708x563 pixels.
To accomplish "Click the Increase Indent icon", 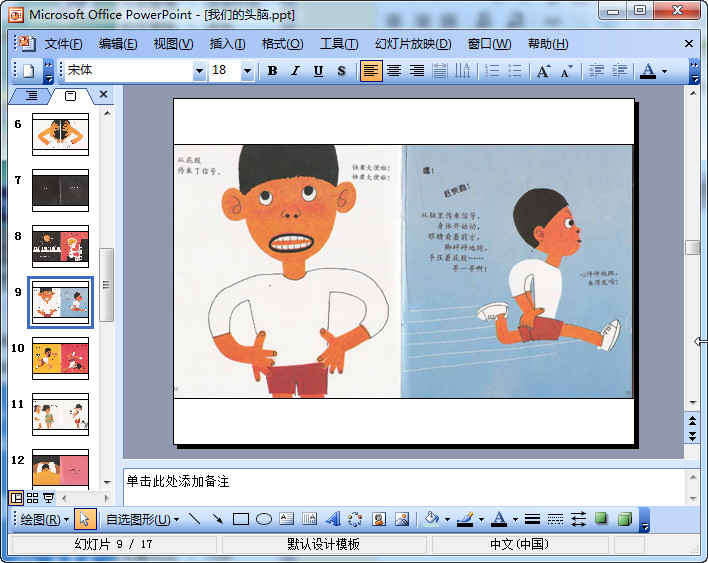I will (619, 71).
